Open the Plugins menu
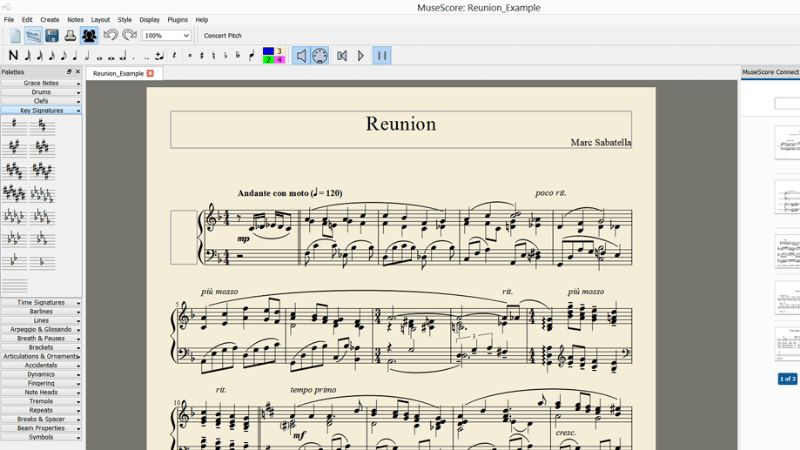 [x=178, y=20]
